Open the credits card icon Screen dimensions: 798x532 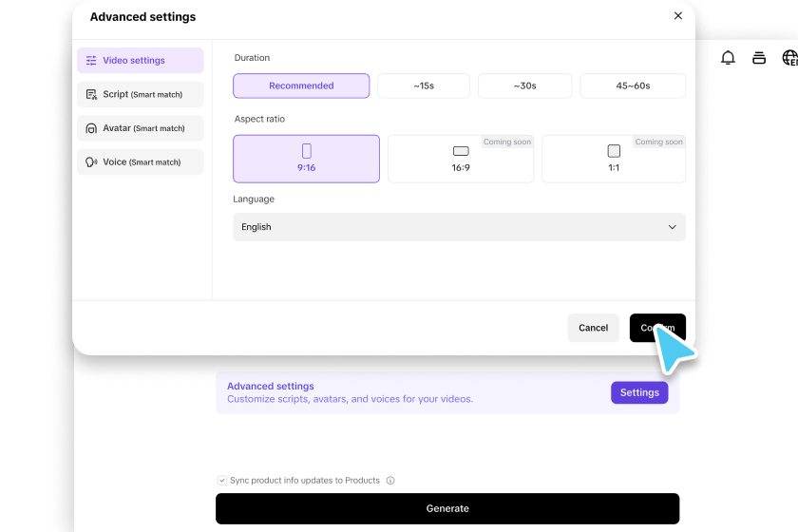tap(759, 58)
